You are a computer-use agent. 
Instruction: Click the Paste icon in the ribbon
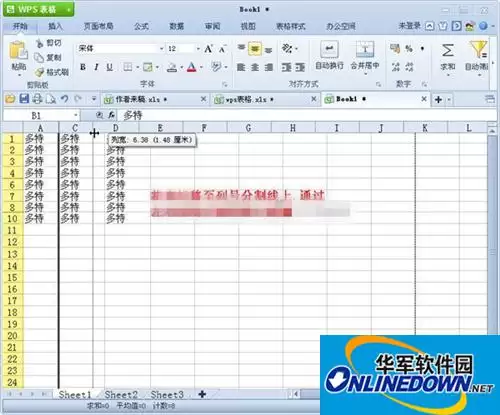click(18, 51)
